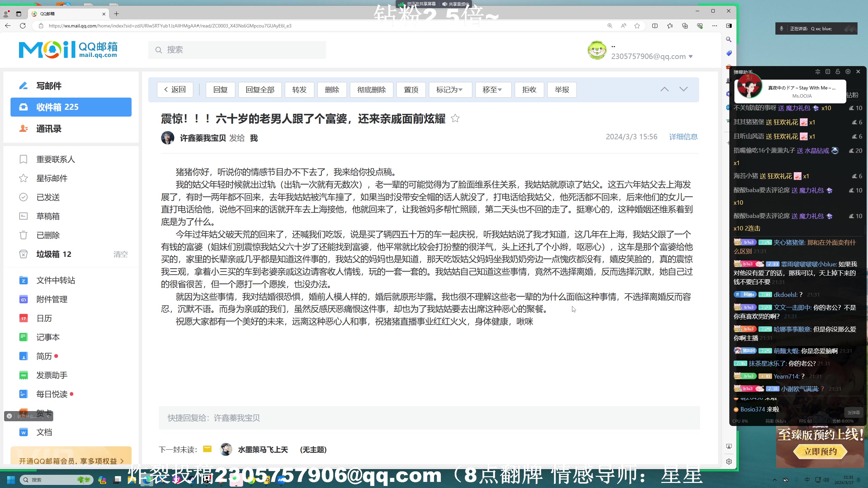Image resolution: width=868 pixels, height=488 pixels.
Task: Open the File transfer station icon
Action: (23, 280)
